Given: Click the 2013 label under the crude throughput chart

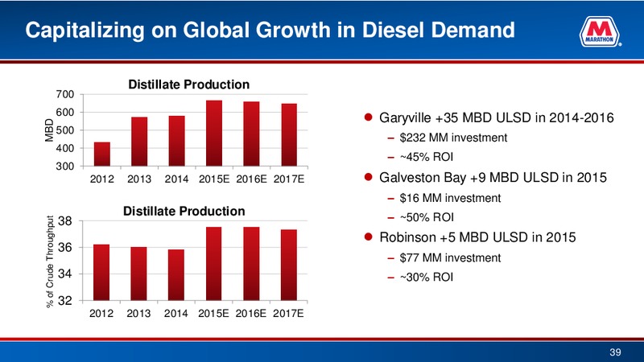Looking at the screenshot, I should (x=138, y=314).
